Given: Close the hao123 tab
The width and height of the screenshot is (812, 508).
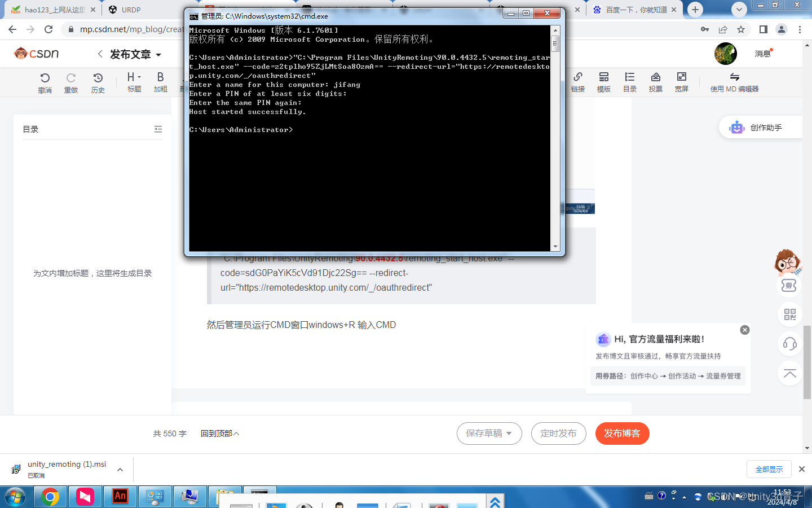Looking at the screenshot, I should (93, 10).
